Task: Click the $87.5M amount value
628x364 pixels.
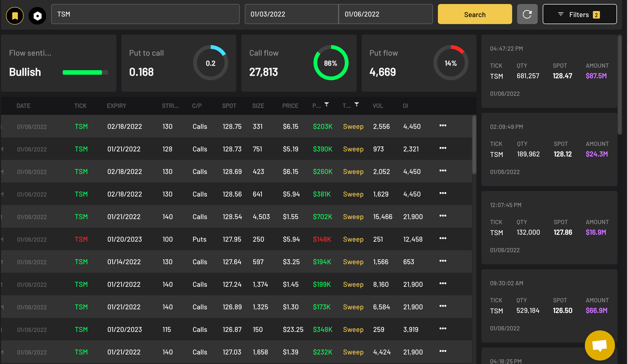Action: click(596, 76)
